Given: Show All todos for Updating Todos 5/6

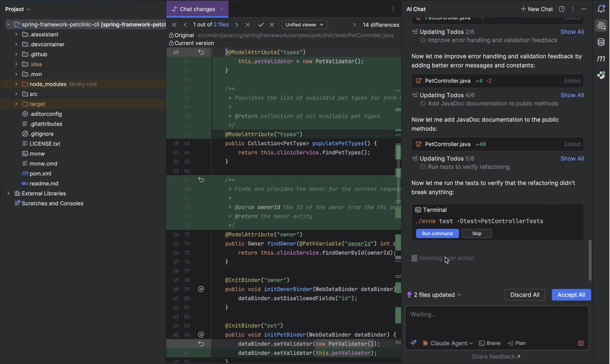Looking at the screenshot, I should (572, 159).
